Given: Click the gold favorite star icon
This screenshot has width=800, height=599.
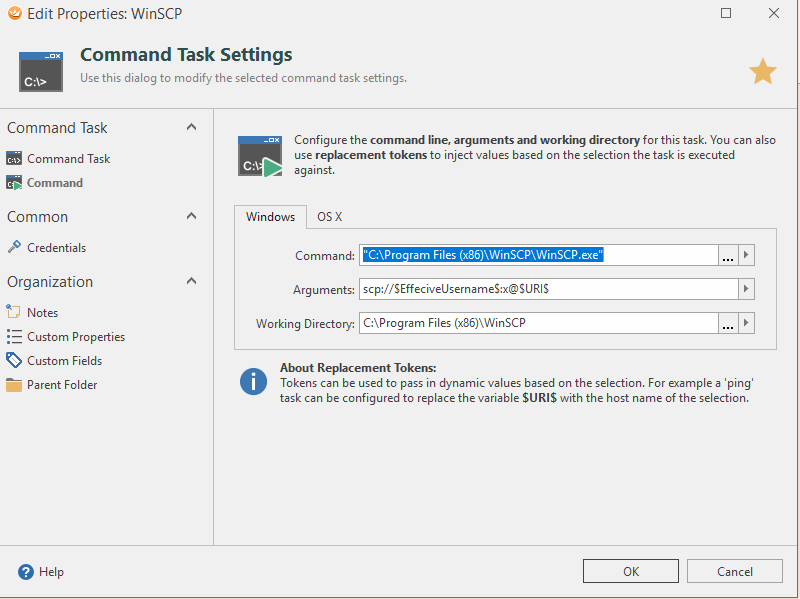Looking at the screenshot, I should [763, 71].
